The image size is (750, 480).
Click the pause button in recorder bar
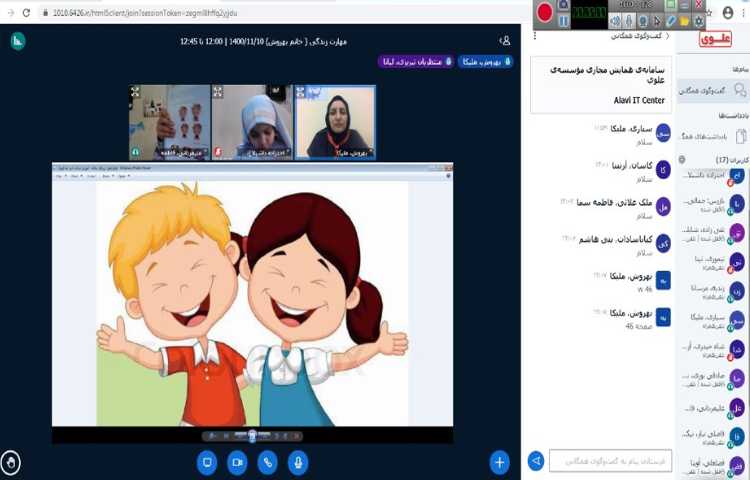(x=564, y=20)
